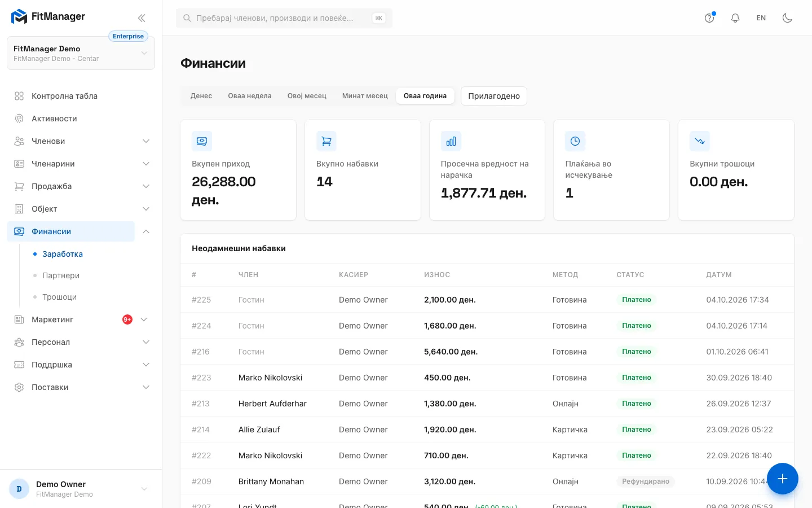Select the Оваа година period tab
The height and width of the screenshot is (508, 812).
[x=425, y=96]
